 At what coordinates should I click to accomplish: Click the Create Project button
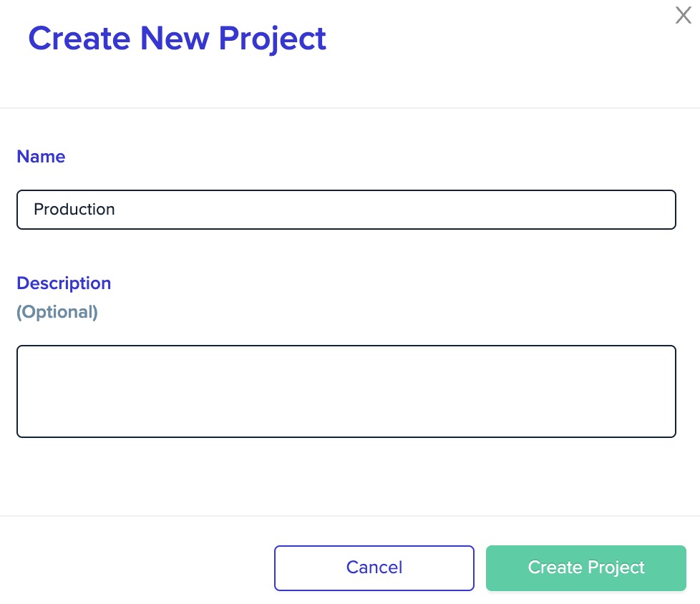tap(585, 568)
